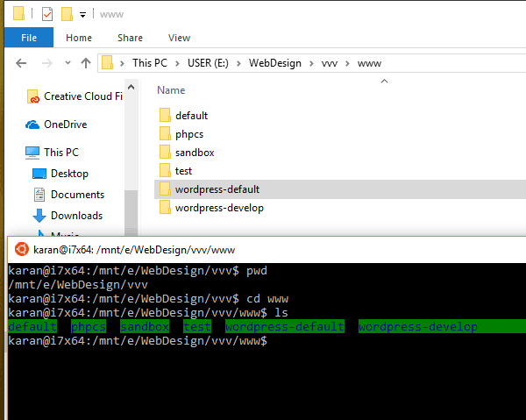The image size is (526, 420).
Task: Select OneDrive in the navigation pane
Action: point(66,125)
